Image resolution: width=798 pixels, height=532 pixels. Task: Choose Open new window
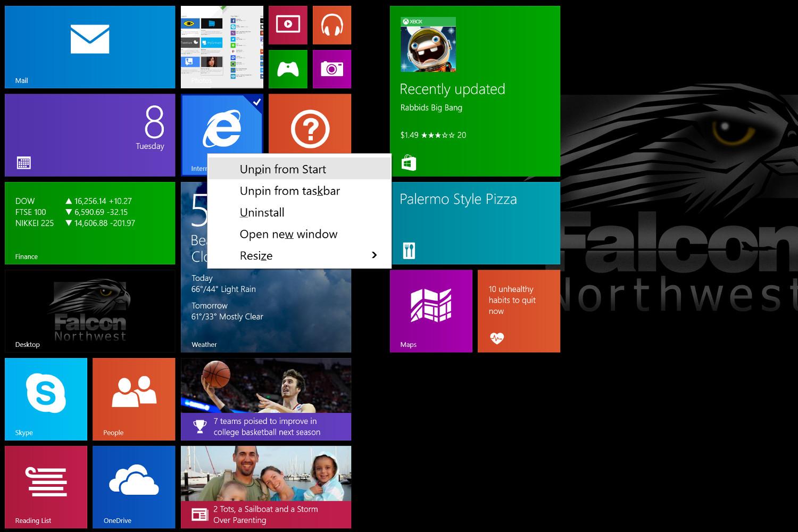[299, 234]
